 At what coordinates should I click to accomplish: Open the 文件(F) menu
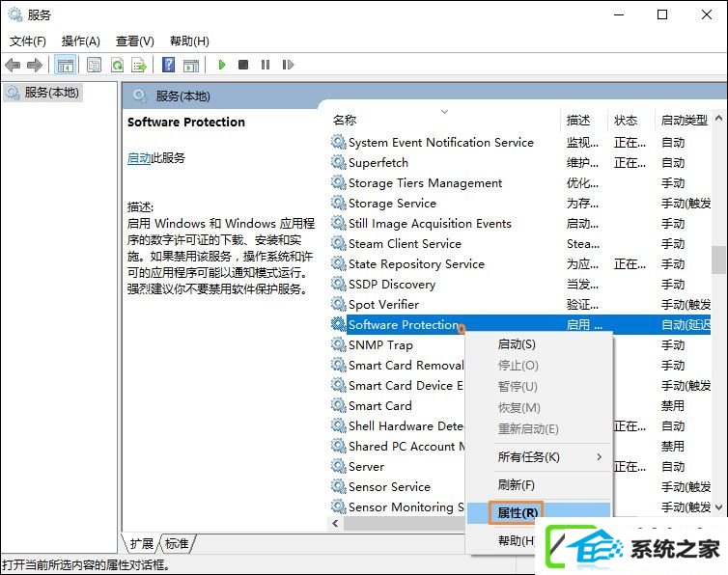28,41
